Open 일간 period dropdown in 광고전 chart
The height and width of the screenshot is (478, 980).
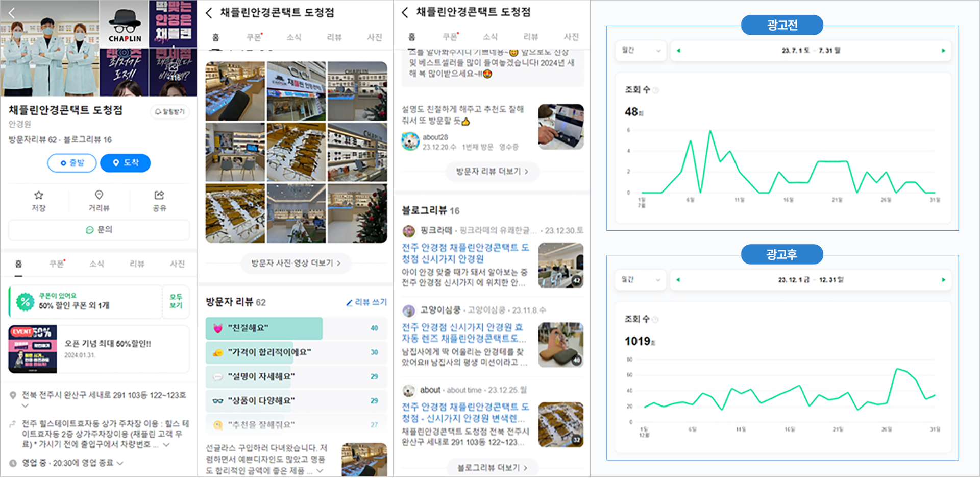pyautogui.click(x=641, y=51)
